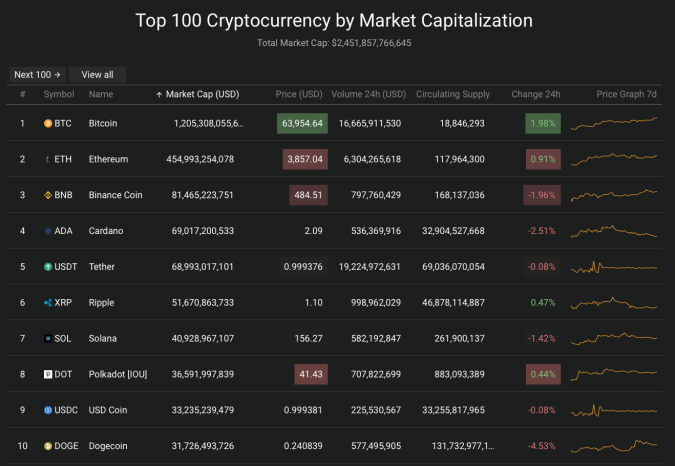Open the USD Coin name link
The width and height of the screenshot is (675, 466).
[108, 410]
